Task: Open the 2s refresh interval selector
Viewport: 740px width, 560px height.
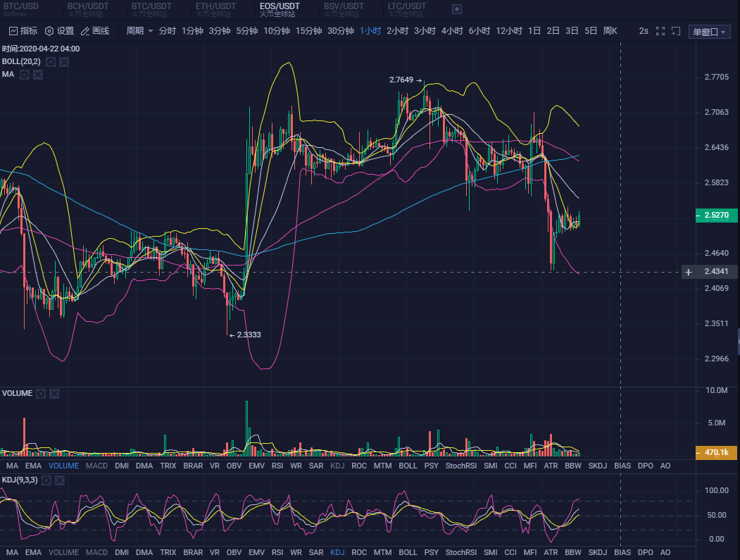Action: coord(644,31)
